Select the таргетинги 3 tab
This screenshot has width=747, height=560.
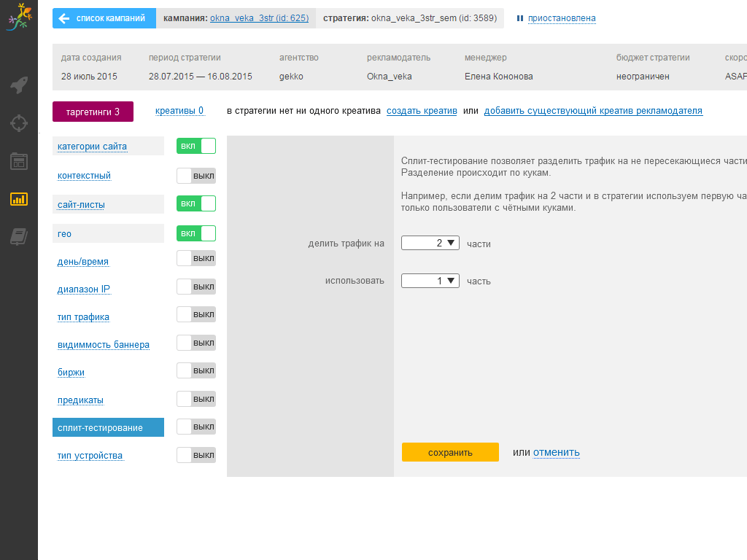93,112
